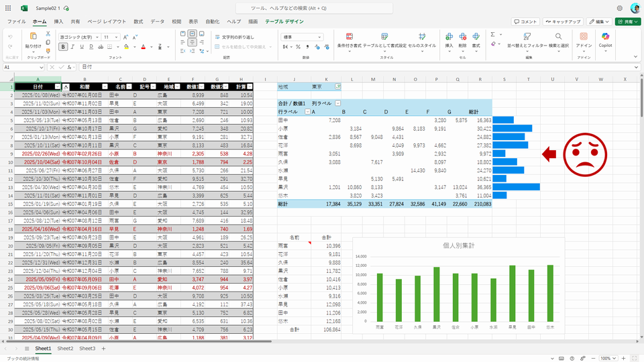Viewport: 644px width, 362px height.
Task: Click the 検索と選択 magnifier icon
Action: coord(559,37)
